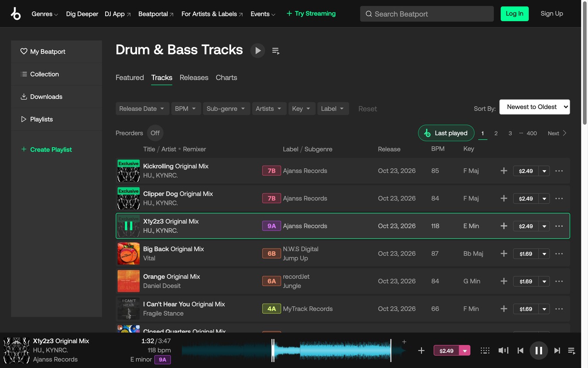The width and height of the screenshot is (588, 368).
Task: Expand BPM filter dropdown
Action: pos(186,109)
